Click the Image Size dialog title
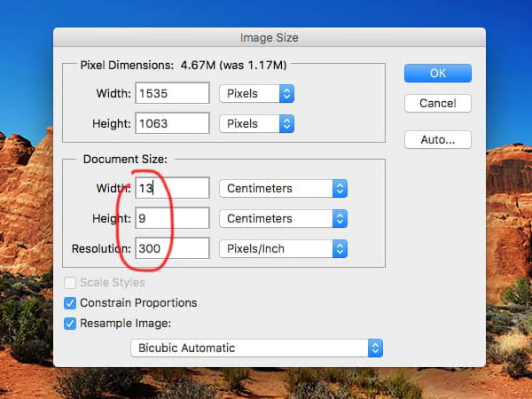532x399 pixels. (x=269, y=37)
